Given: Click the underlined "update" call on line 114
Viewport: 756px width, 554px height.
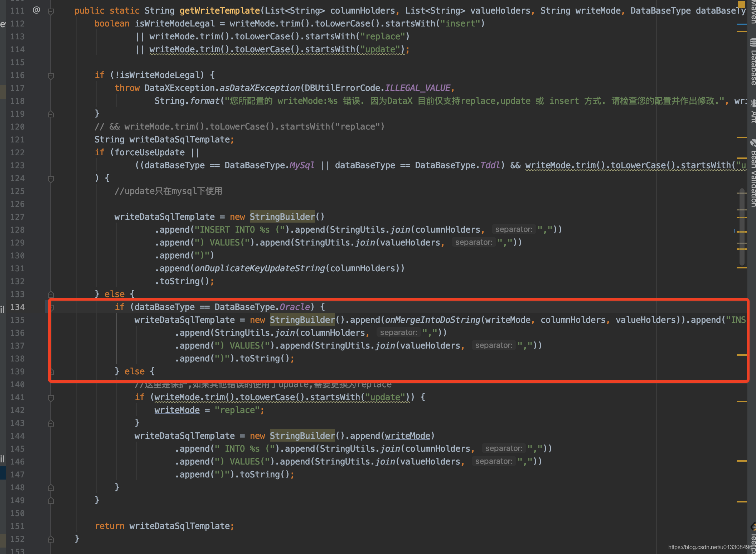Looking at the screenshot, I should tap(277, 49).
